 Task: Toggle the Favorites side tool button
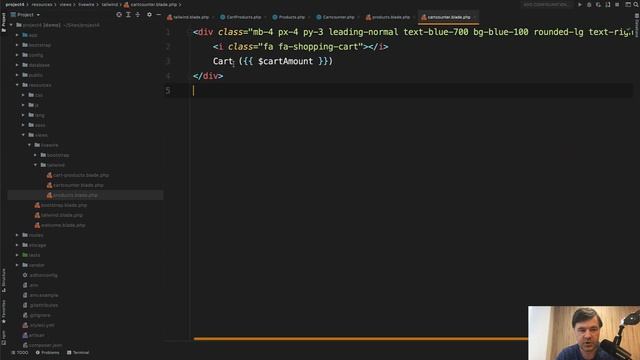[4, 312]
